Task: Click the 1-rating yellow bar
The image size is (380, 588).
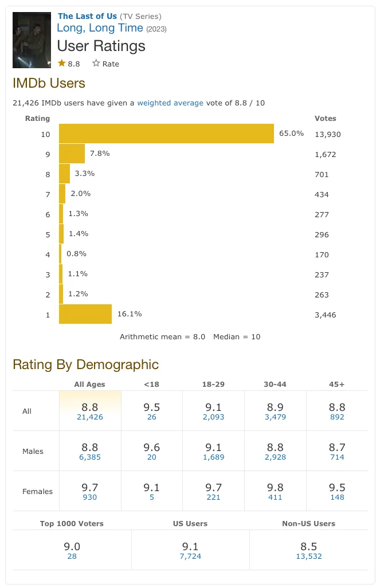Action: (x=85, y=314)
